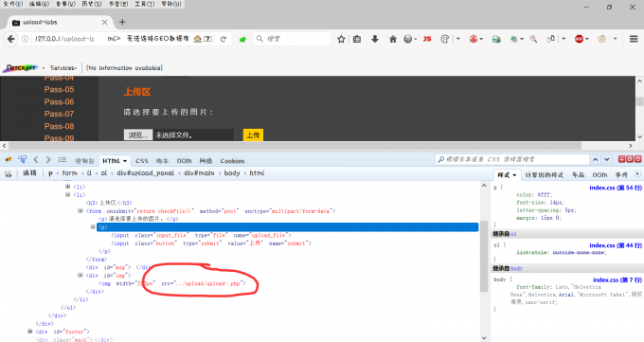Image resolution: width=644 pixels, height=342 pixels.
Task: Collapse the div id="img" node
Action: pyautogui.click(x=80, y=275)
